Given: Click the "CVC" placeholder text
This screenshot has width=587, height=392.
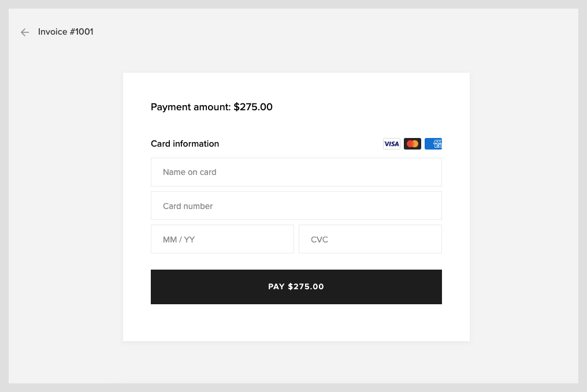Looking at the screenshot, I should 319,240.
